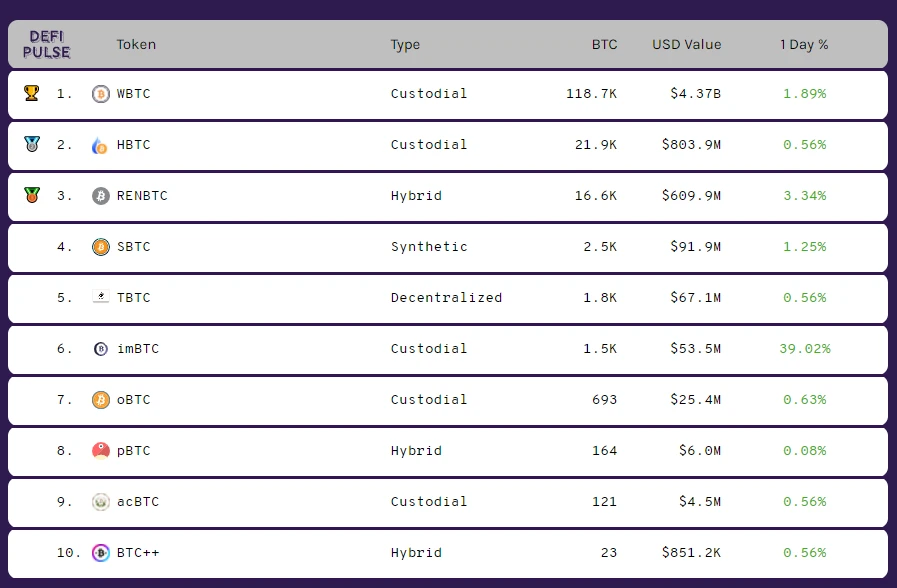The width and height of the screenshot is (897, 588).
Task: Sort by the Token column header
Action: click(136, 45)
